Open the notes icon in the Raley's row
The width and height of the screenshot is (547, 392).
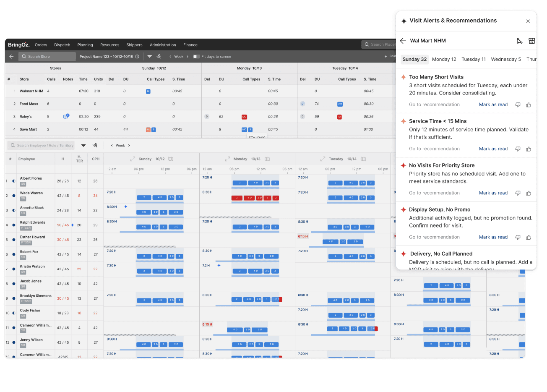point(66,116)
